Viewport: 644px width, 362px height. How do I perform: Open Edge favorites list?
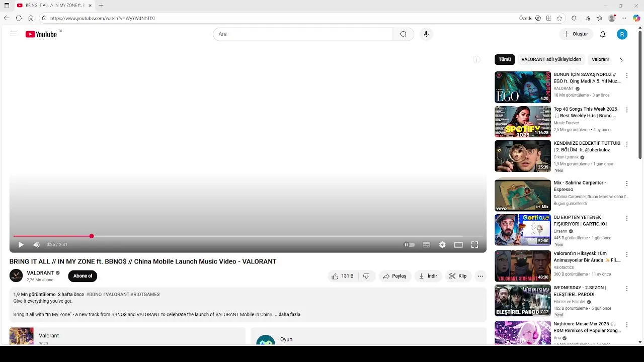(600, 18)
